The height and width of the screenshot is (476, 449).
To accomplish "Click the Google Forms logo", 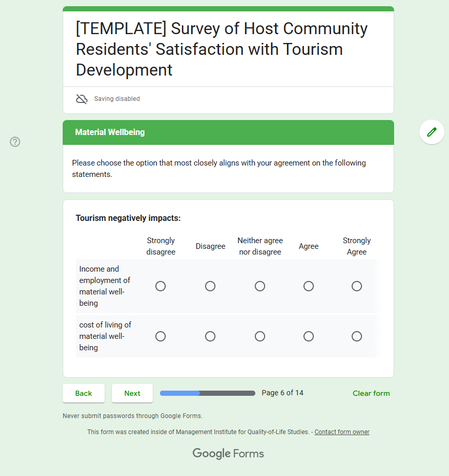I will (x=228, y=454).
